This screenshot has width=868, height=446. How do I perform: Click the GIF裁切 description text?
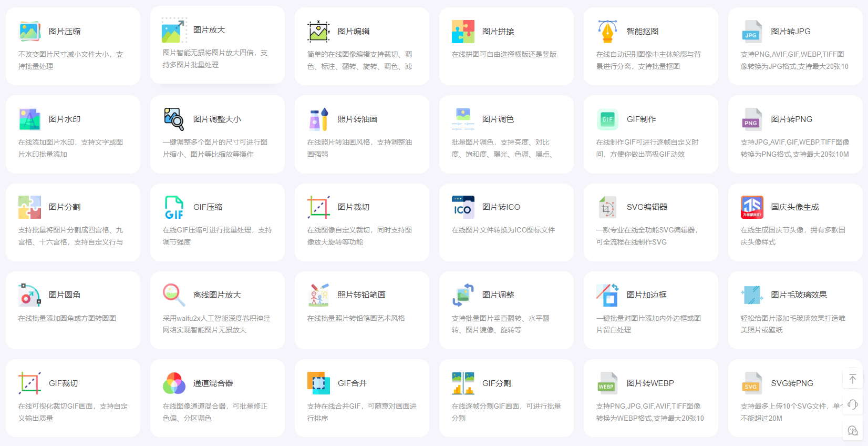[x=73, y=412]
